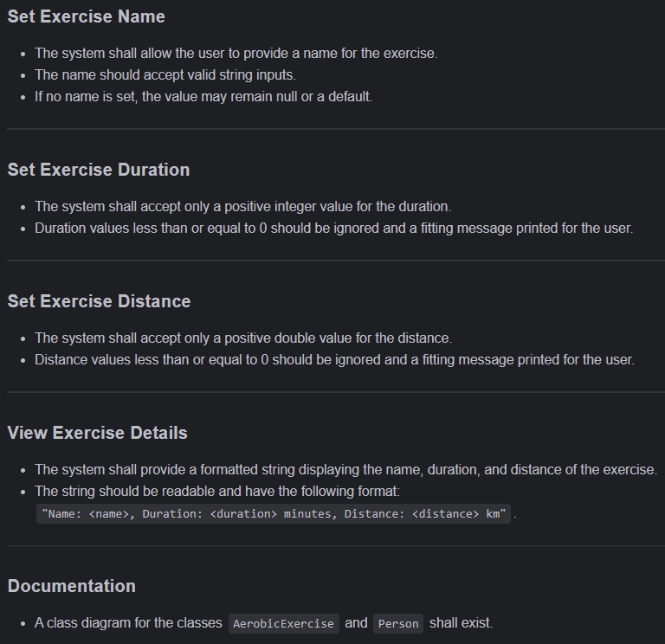The width and height of the screenshot is (665, 644).
Task: Click the line starting 'Distance values less than'
Action: coord(334,359)
